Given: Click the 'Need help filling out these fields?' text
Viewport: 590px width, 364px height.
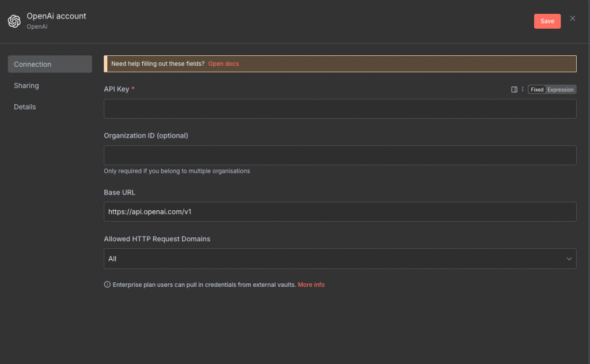Looking at the screenshot, I should pos(158,63).
